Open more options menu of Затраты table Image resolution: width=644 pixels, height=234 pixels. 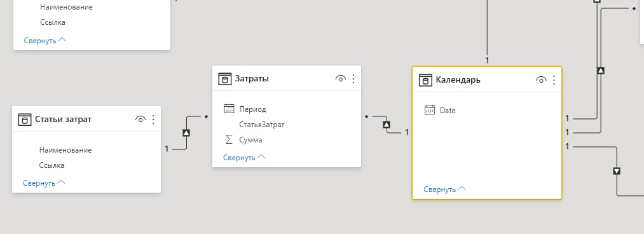click(354, 79)
